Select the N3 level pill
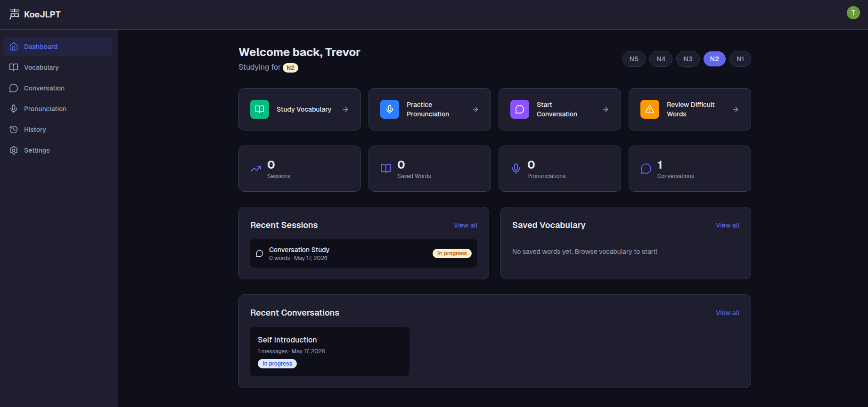 tap(688, 59)
